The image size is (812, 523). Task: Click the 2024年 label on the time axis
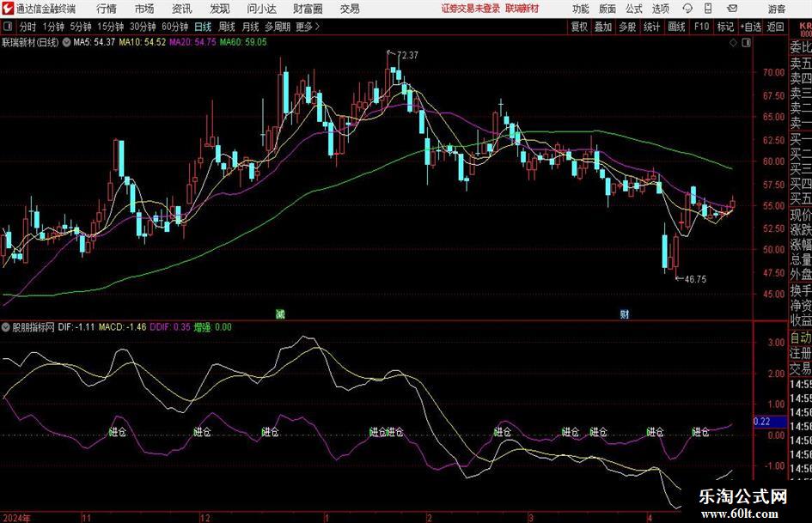(16, 518)
